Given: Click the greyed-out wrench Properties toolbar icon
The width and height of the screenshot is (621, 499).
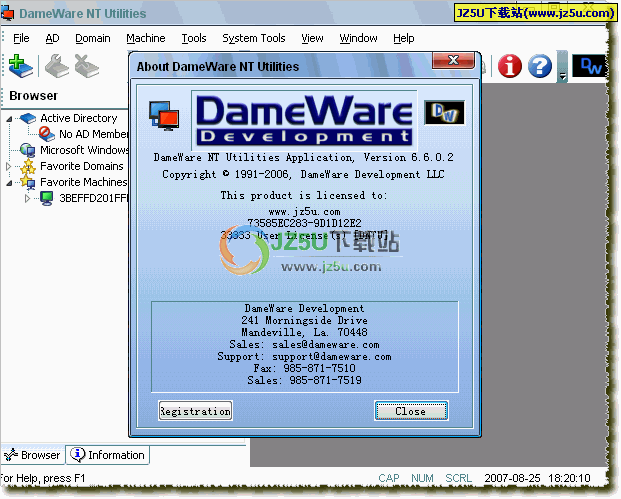Looking at the screenshot, I should tap(57, 66).
